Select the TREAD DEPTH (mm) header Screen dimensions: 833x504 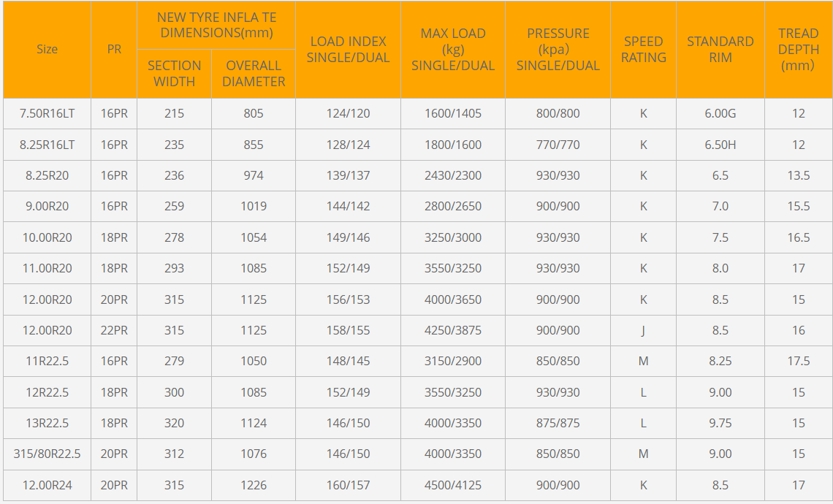798,50
